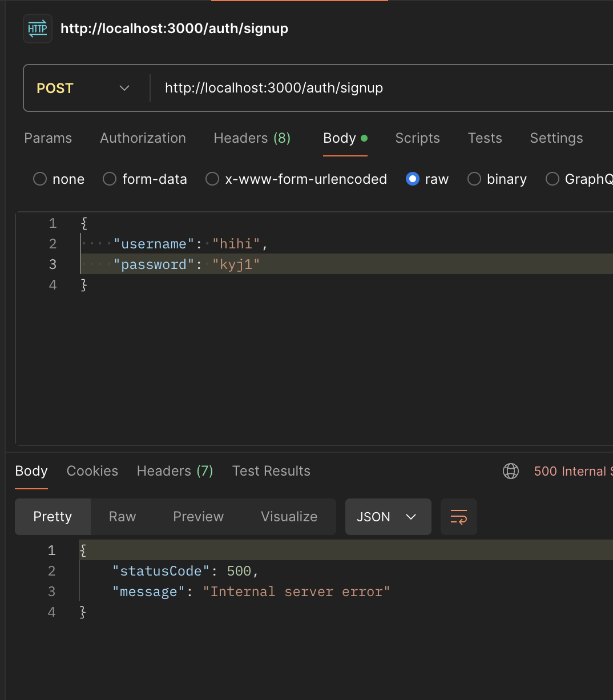Click the request title localhost:3000/auth/signup
The width and height of the screenshot is (613, 700).
point(175,29)
